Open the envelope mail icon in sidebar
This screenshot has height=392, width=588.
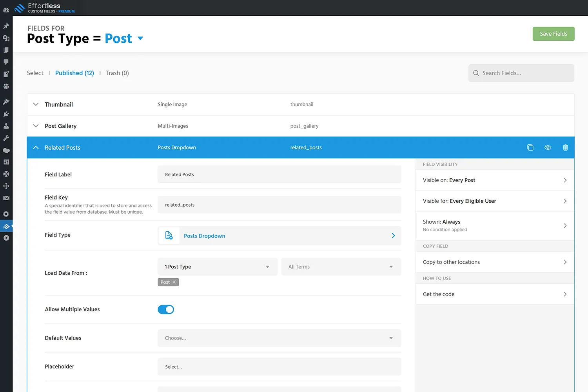click(x=6, y=198)
